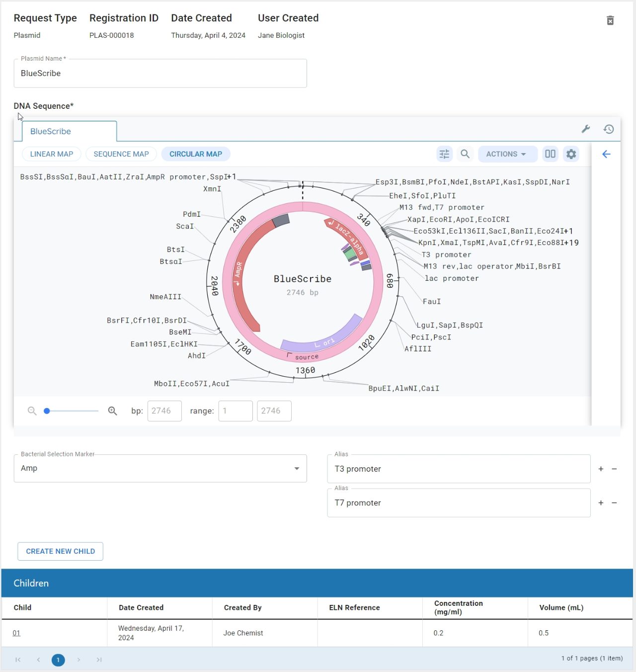636x672 pixels.
Task: Click the Create New Child button
Action: (x=60, y=551)
